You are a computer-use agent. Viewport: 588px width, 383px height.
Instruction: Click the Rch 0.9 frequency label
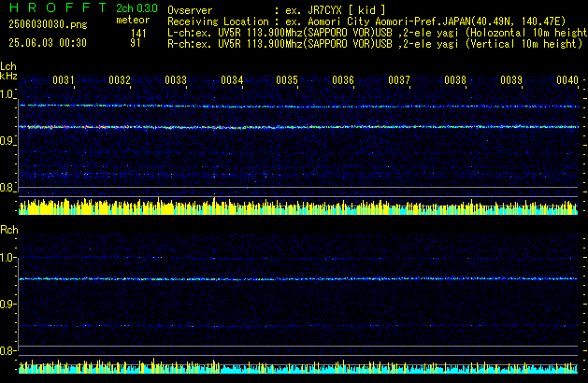point(7,304)
